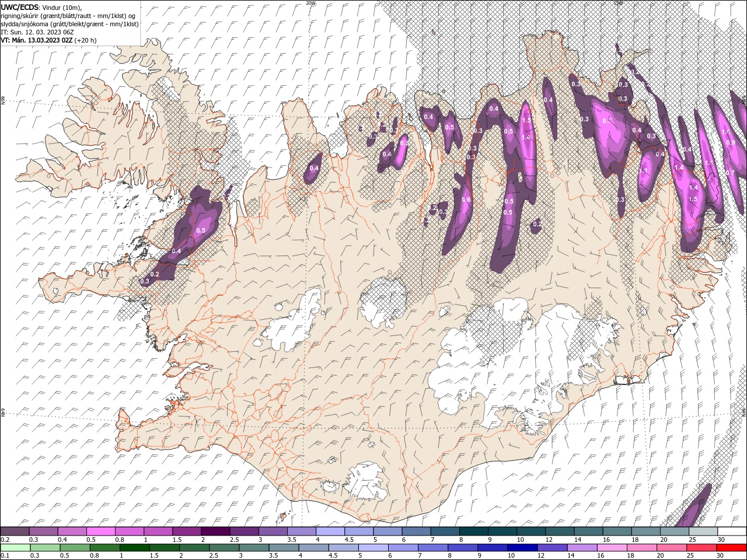Screen dimensions: 747x560
Task: Pick the pale grey snow swatch at 25
Action: [x=704, y=531]
